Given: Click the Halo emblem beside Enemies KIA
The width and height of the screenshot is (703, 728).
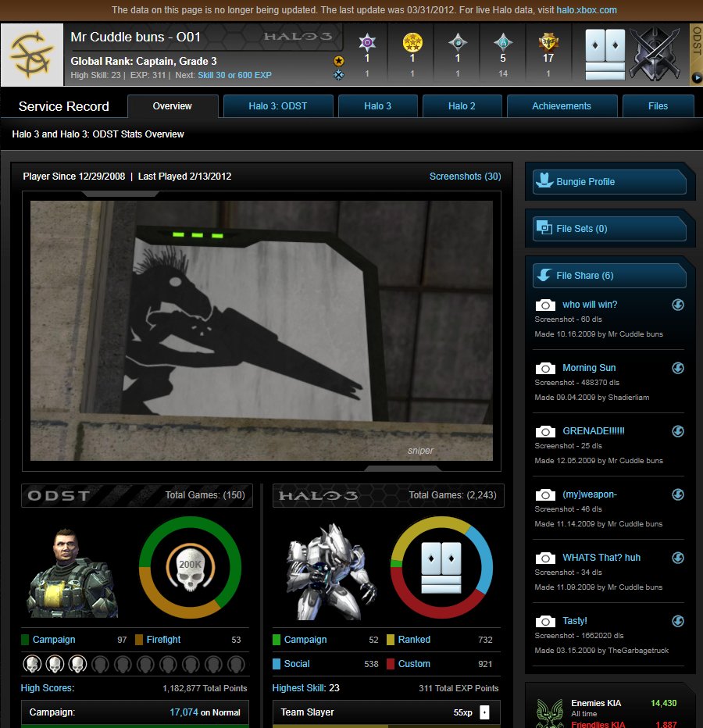Looking at the screenshot, I should (550, 712).
